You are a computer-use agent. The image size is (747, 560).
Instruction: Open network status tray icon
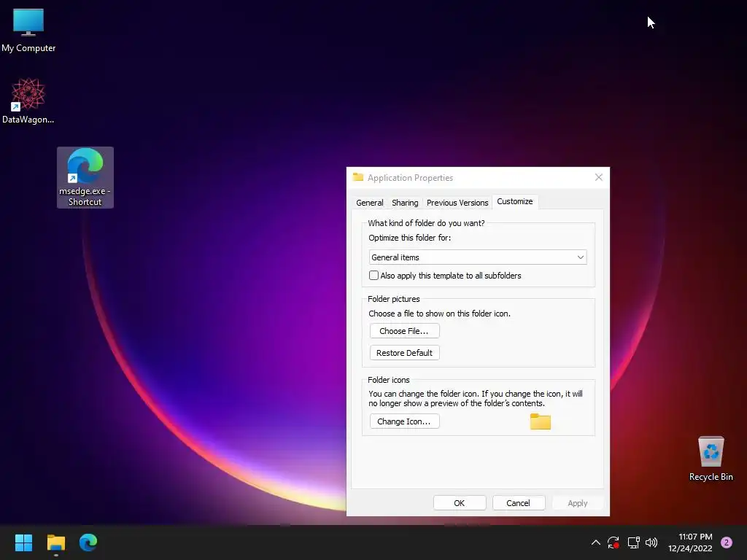coord(633,542)
